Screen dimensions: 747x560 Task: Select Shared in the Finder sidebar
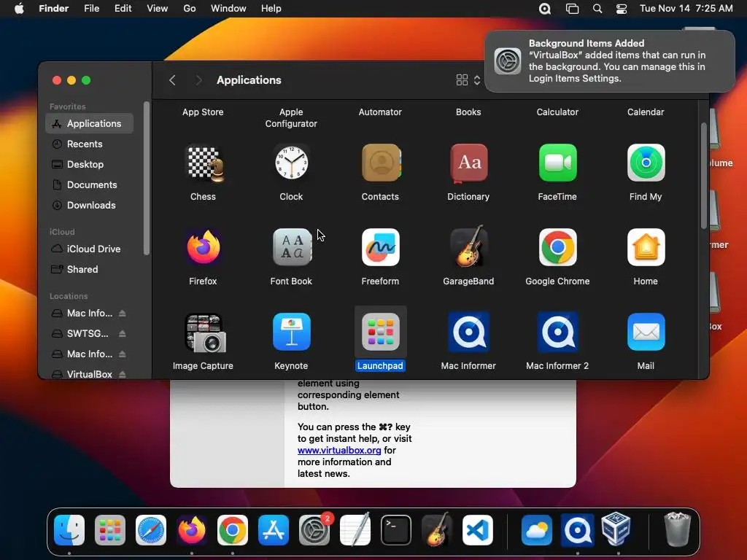pos(90,270)
